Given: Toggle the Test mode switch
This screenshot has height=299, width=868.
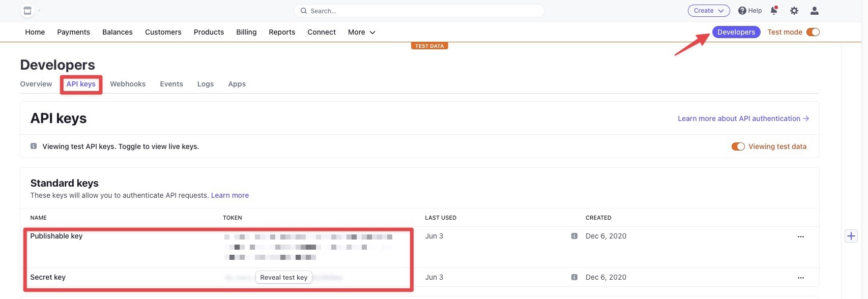Looking at the screenshot, I should [x=813, y=32].
